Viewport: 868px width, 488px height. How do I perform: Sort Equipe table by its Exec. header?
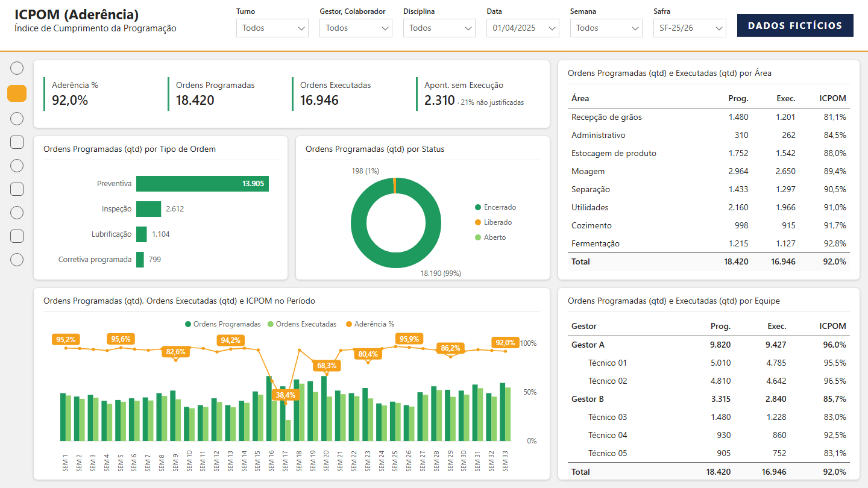pos(777,326)
